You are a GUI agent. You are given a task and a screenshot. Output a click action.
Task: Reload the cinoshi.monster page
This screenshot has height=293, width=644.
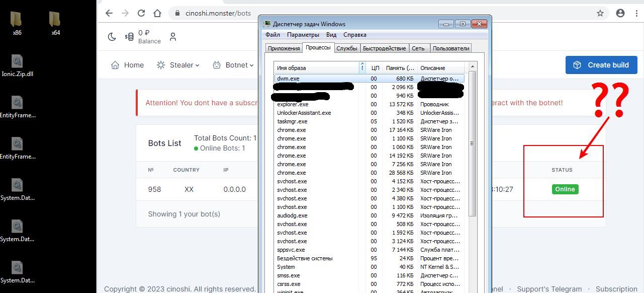141,14
